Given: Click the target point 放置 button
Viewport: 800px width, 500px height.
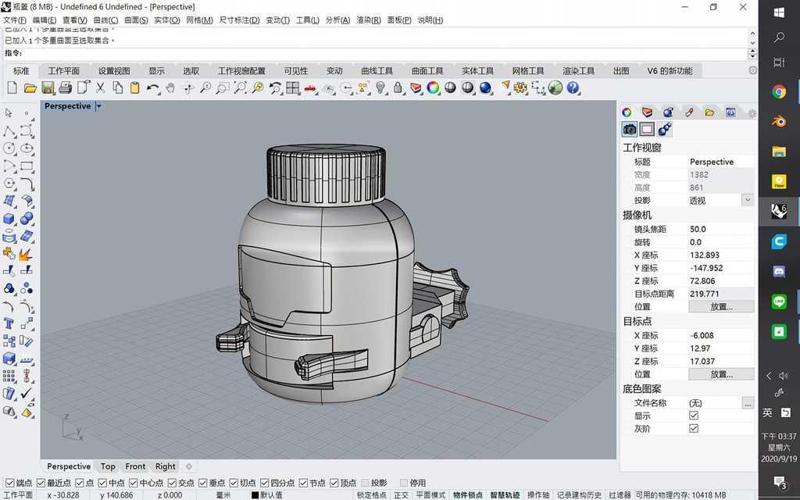Looking at the screenshot, I should 721,374.
